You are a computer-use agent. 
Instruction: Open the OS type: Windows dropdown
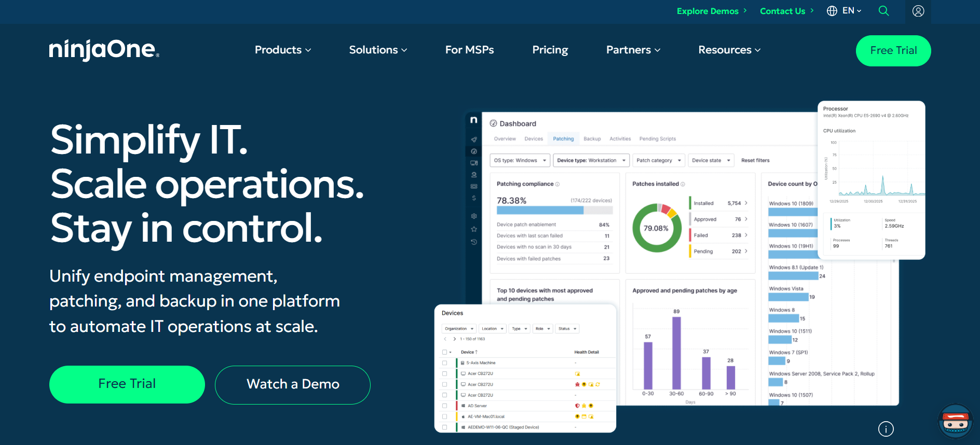520,160
